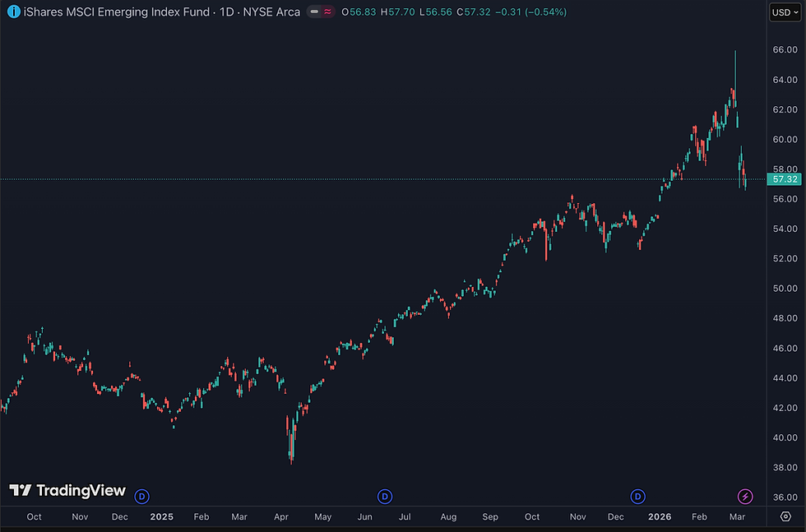Click the 52.00 price axis label
806x532 pixels.
785,258
